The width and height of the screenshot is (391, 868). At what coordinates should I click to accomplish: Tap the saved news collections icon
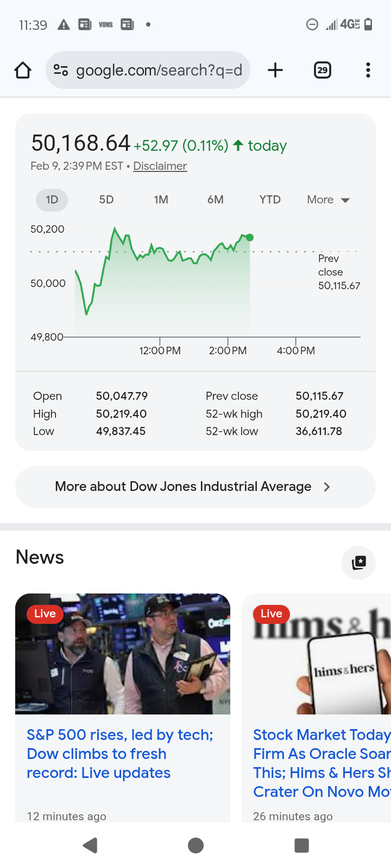(x=358, y=563)
